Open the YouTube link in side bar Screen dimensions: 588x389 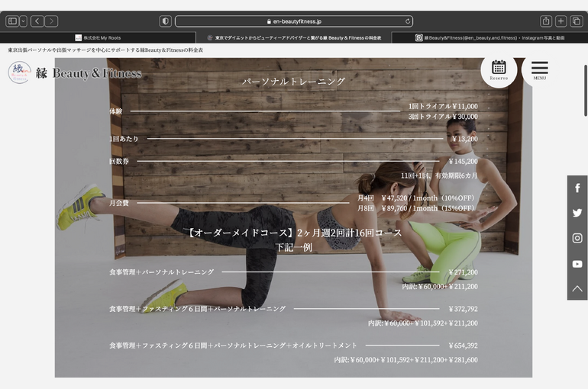point(577,264)
